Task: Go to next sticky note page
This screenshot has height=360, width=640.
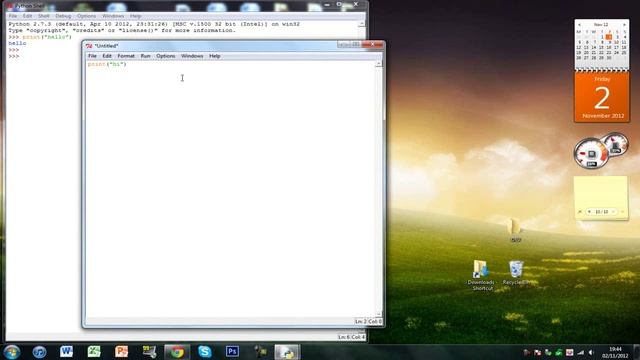Action: click(x=613, y=212)
